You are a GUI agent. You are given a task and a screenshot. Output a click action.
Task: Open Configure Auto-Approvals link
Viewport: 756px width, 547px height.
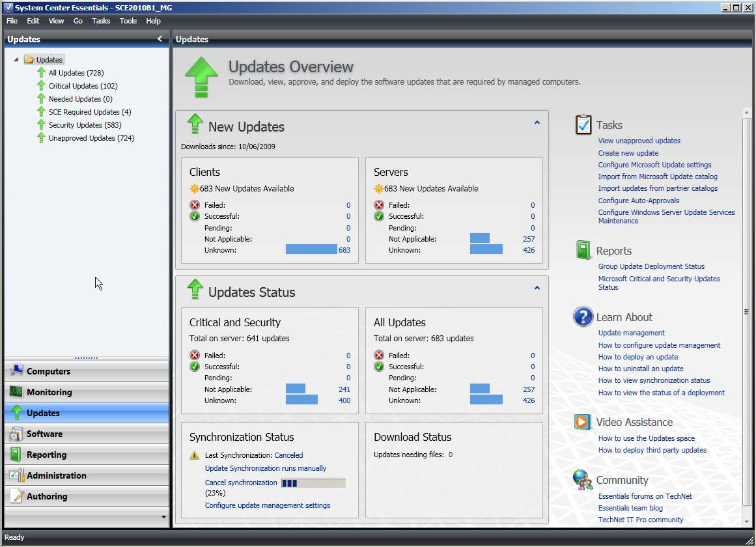tap(639, 200)
